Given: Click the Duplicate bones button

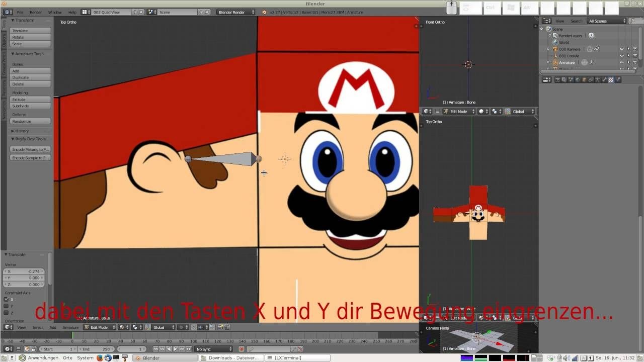Looking at the screenshot, I should 30,77.
